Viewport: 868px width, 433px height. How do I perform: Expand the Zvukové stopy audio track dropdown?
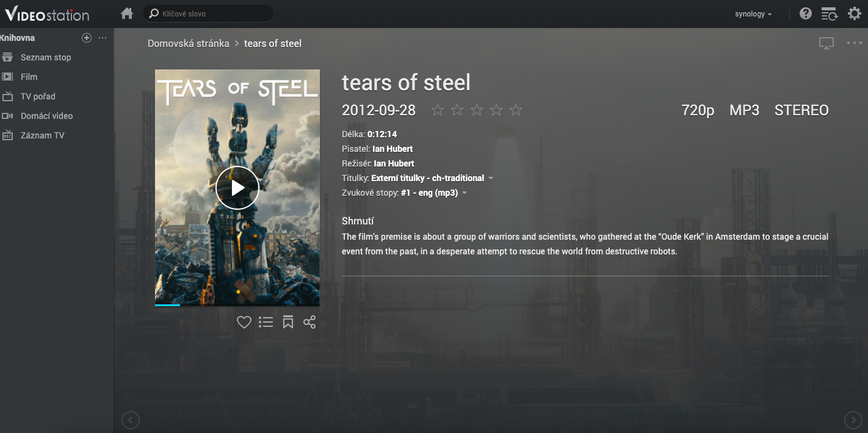tap(465, 193)
